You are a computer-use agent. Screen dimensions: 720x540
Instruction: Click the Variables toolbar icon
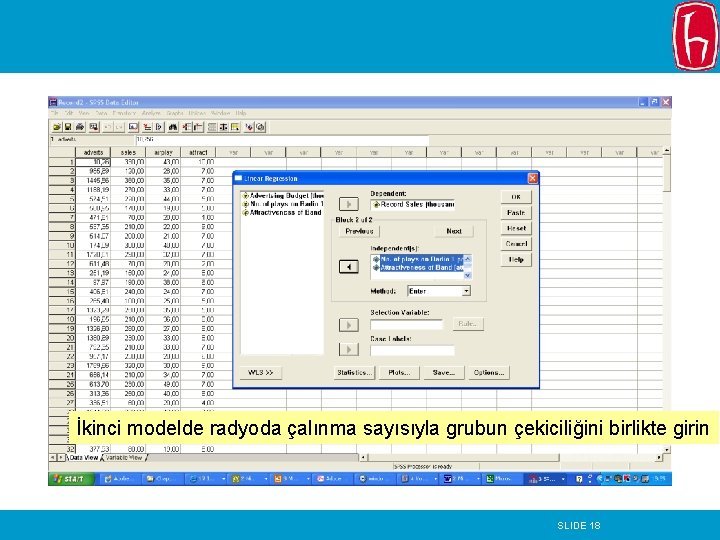159,127
